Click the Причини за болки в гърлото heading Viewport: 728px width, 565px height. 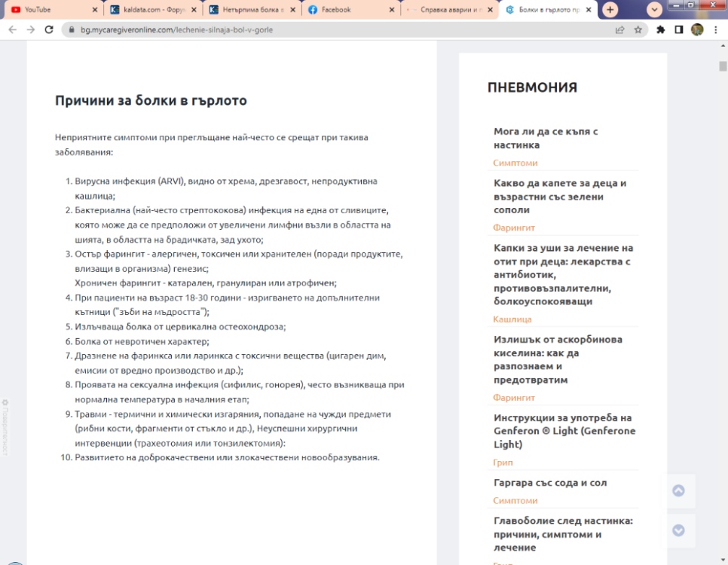tap(151, 101)
